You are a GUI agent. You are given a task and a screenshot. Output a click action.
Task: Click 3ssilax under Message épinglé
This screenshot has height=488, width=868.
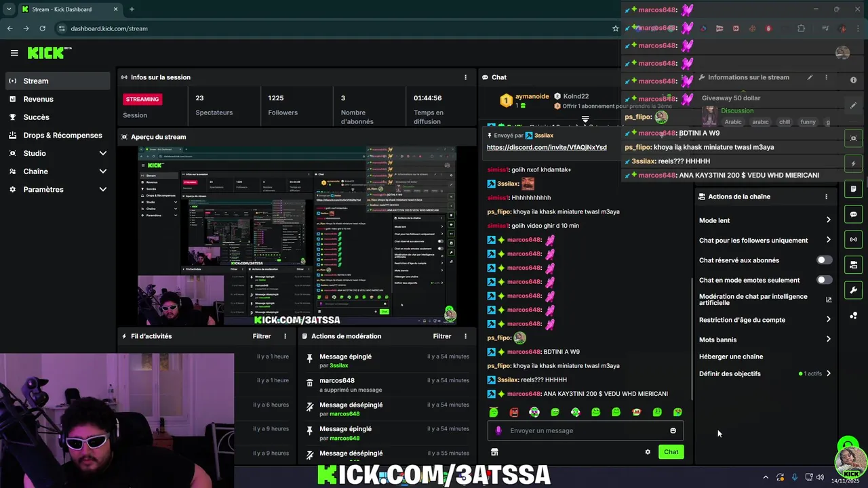[338, 365]
